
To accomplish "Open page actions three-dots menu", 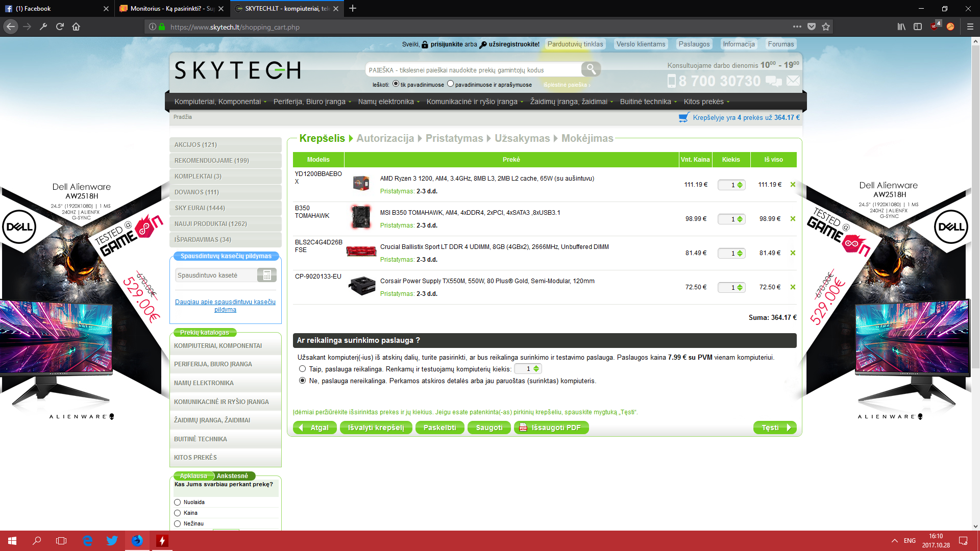I will coord(797,27).
